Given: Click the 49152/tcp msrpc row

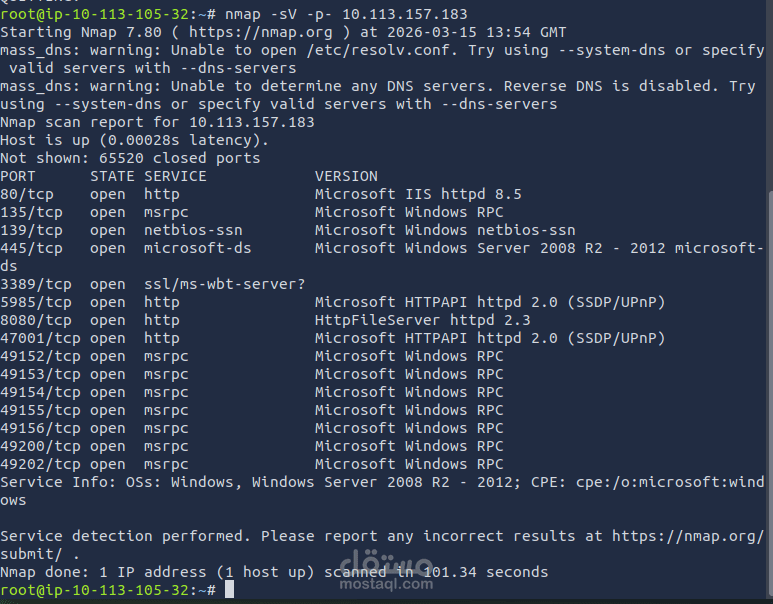Looking at the screenshot, I should point(252,356).
